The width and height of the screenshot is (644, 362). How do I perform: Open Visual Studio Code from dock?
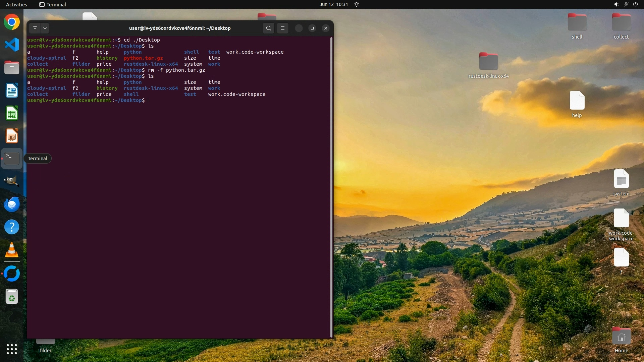point(12,45)
